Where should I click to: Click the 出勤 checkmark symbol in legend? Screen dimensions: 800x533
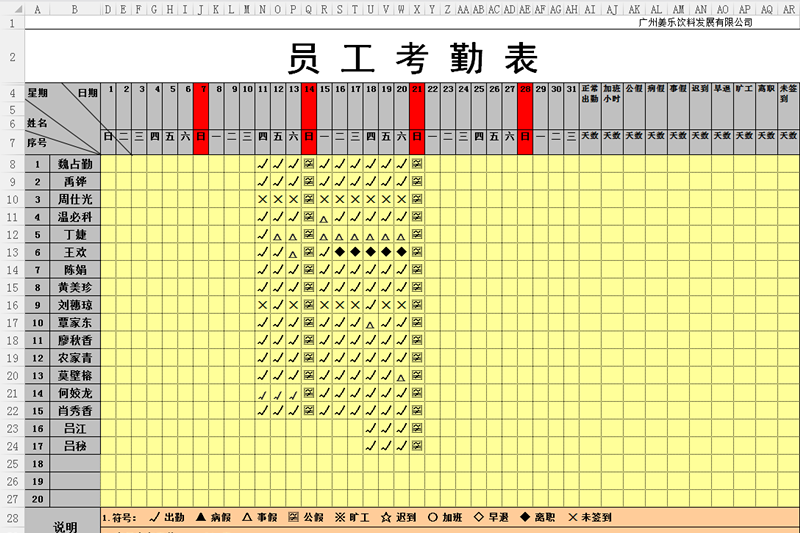pos(154,518)
